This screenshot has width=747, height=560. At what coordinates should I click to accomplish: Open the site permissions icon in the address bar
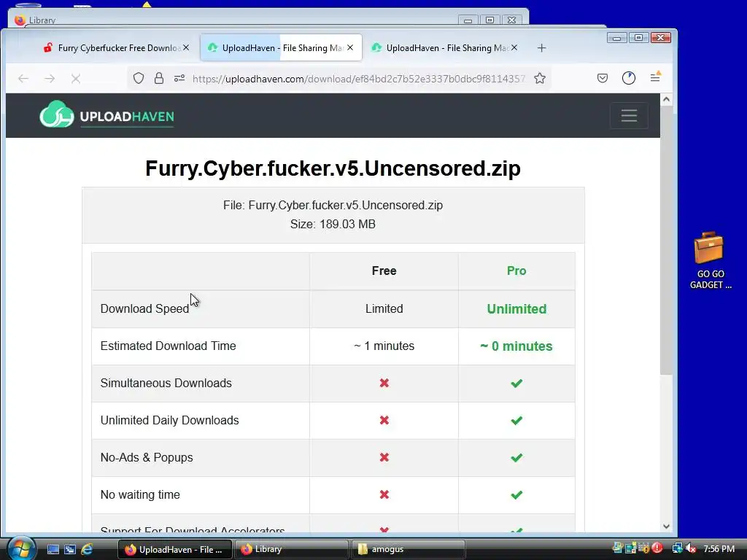[x=179, y=78]
